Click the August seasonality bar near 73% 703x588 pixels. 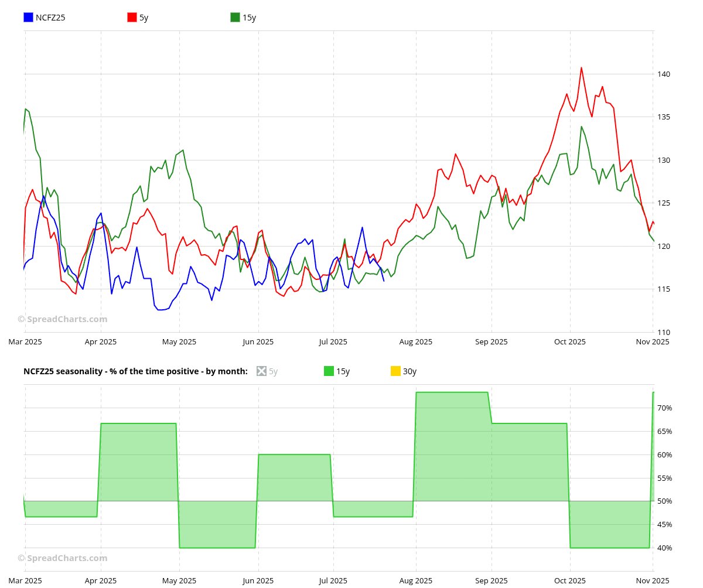tap(452, 446)
